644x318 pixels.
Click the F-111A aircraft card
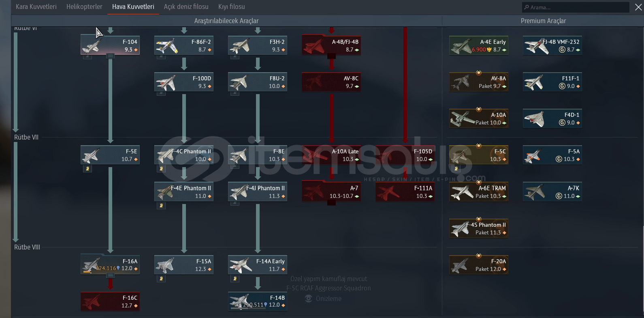pos(405,191)
